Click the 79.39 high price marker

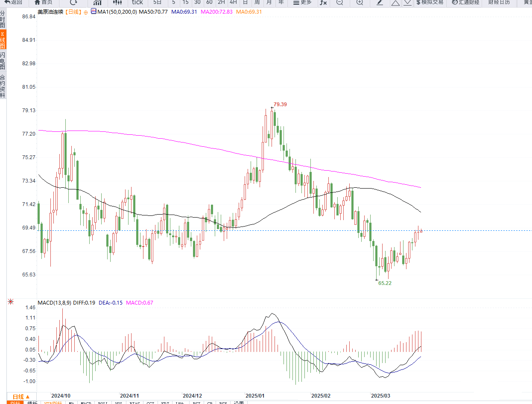tap(280, 104)
